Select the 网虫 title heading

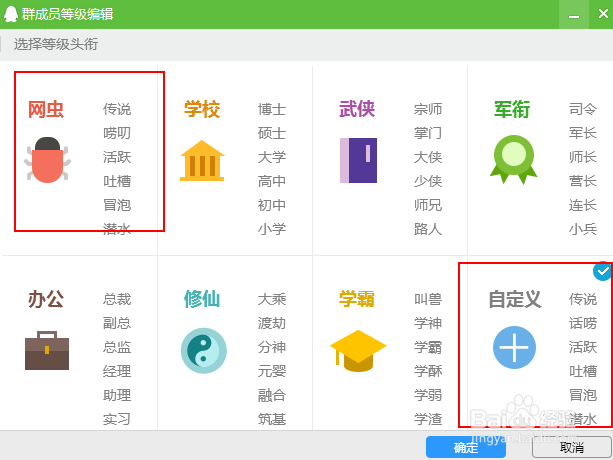46,109
